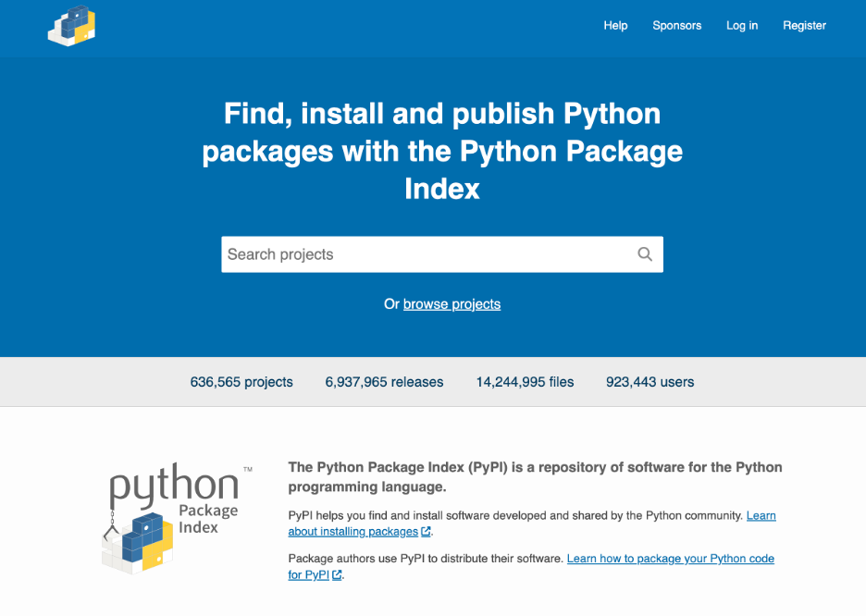The image size is (866, 616).
Task: Open the Help menu link
Action: click(x=615, y=25)
